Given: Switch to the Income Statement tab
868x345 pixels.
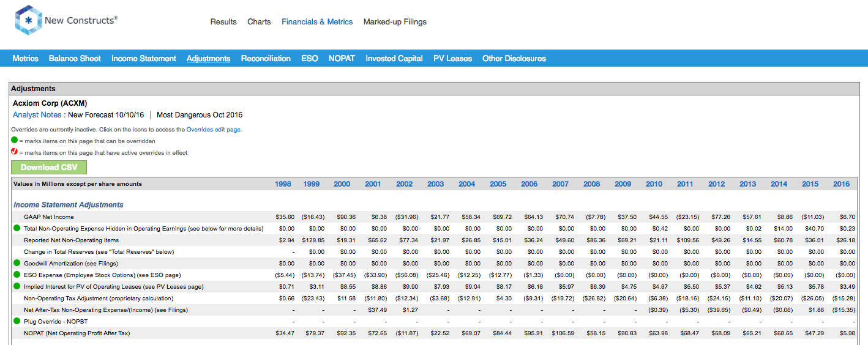Looking at the screenshot, I should coord(144,59).
